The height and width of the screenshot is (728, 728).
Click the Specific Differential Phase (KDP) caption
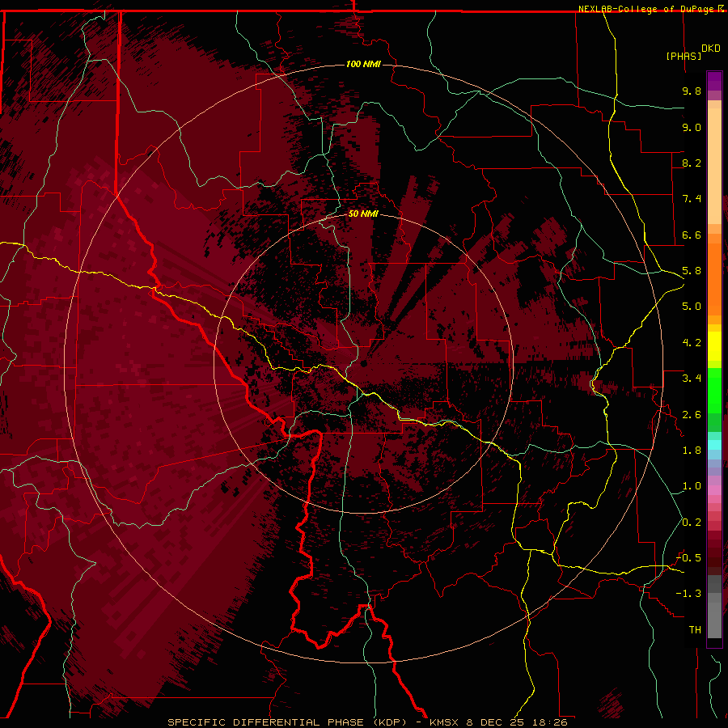click(x=287, y=722)
